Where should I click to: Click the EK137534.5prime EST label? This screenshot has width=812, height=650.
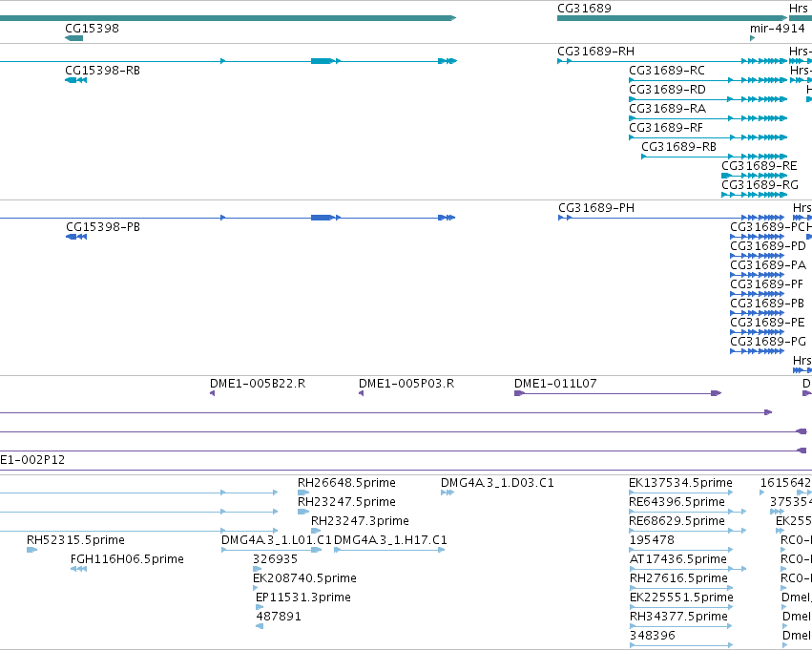click(680, 483)
